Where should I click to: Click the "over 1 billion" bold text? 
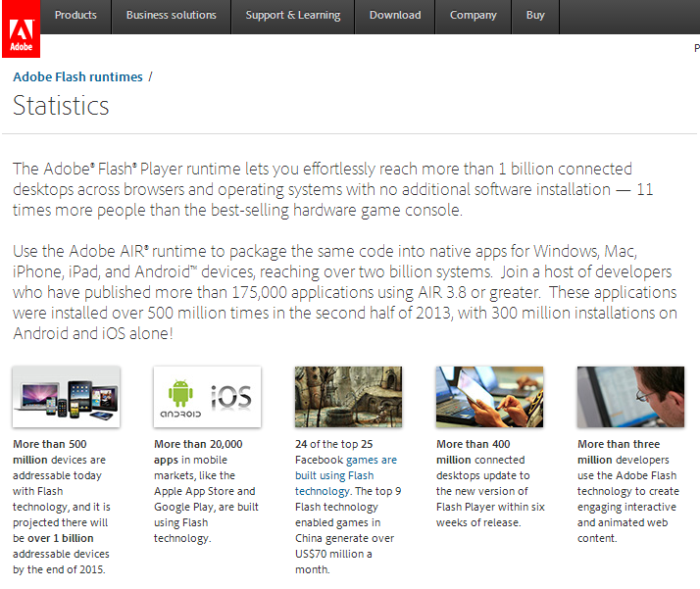[x=60, y=538]
